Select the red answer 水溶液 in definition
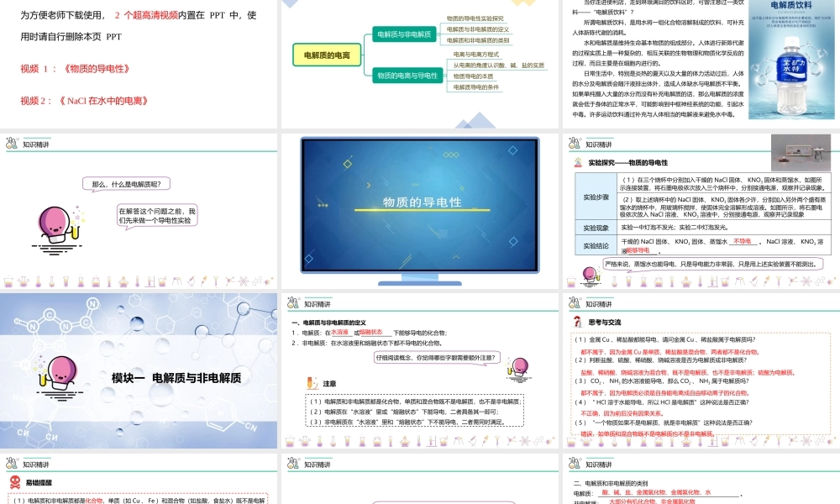This screenshot has width=840, height=504. 339,332
